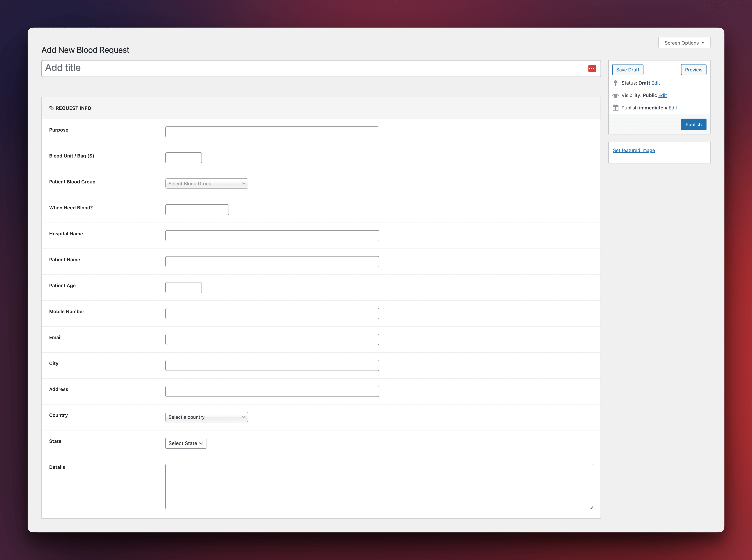Viewport: 752px width, 560px height.
Task: Click the Email label
Action: coord(55,338)
